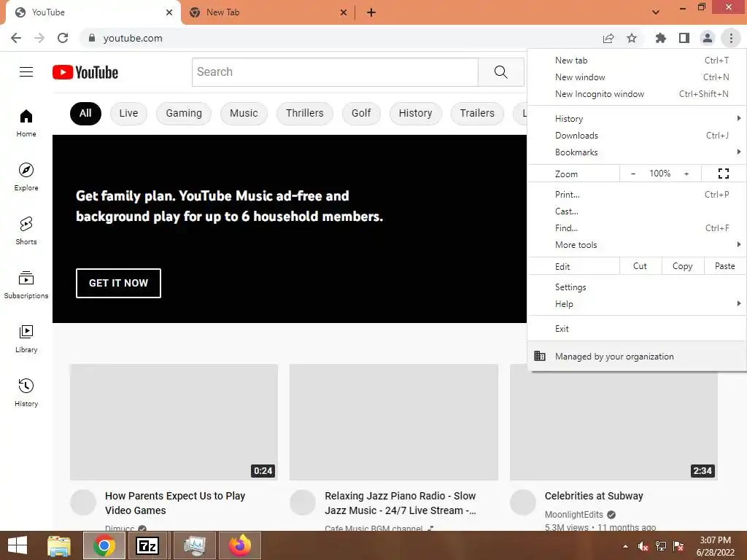Select the Gaming filter chip
This screenshot has width=747, height=560.
point(184,113)
